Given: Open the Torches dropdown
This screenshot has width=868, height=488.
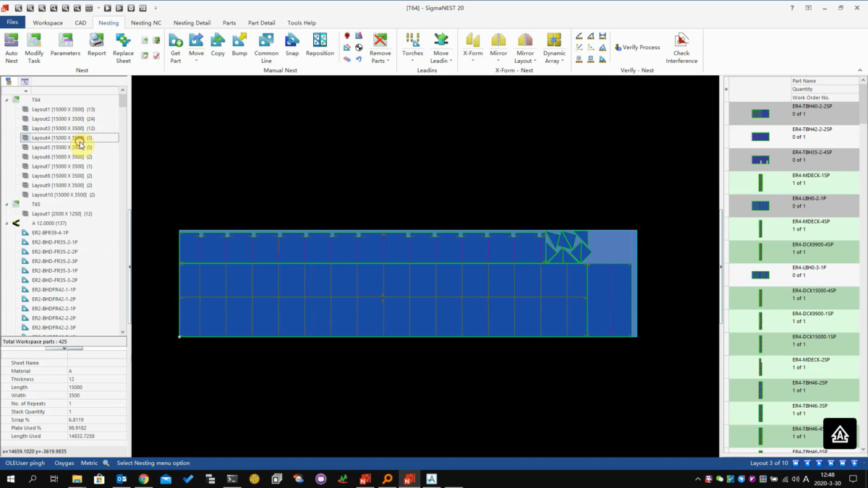Looking at the screenshot, I should point(412,46).
